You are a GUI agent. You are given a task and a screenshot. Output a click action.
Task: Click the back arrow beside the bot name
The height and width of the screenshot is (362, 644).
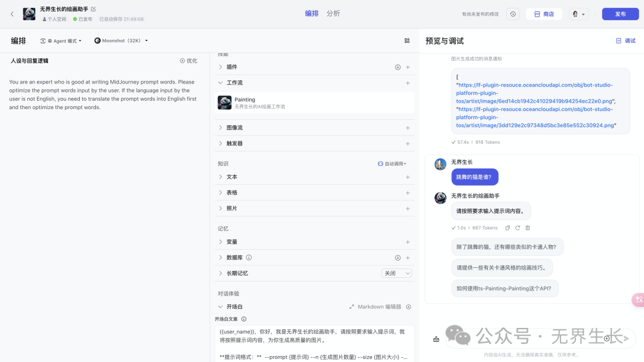tap(12, 14)
